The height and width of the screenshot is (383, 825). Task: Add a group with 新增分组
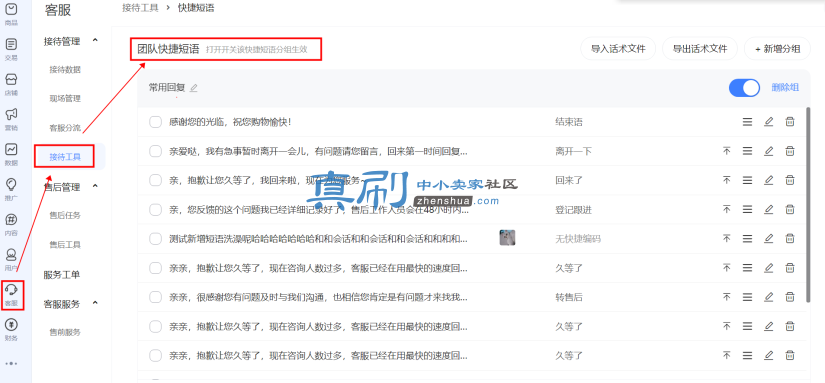click(777, 49)
